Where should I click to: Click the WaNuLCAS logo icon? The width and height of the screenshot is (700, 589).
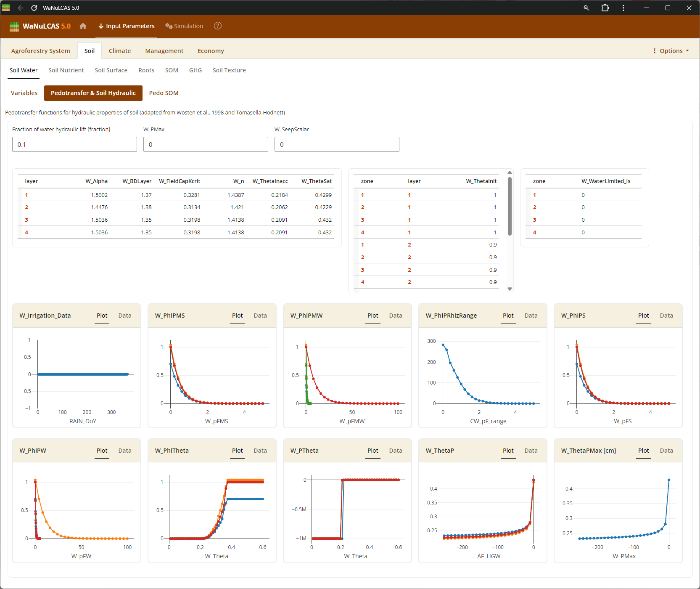[x=14, y=27]
